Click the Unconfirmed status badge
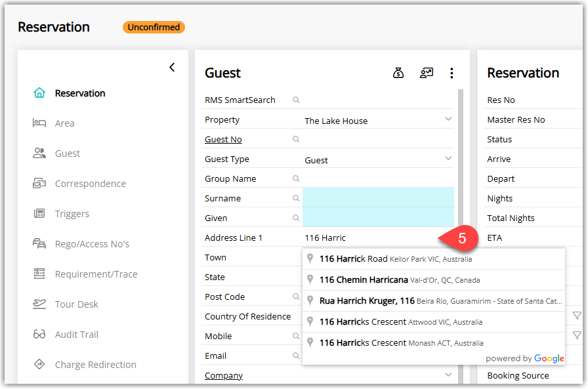588x389 pixels. pos(154,28)
